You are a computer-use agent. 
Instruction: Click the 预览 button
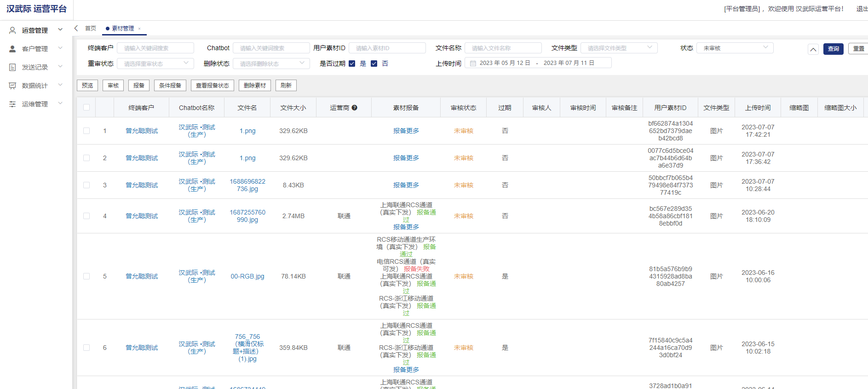87,86
